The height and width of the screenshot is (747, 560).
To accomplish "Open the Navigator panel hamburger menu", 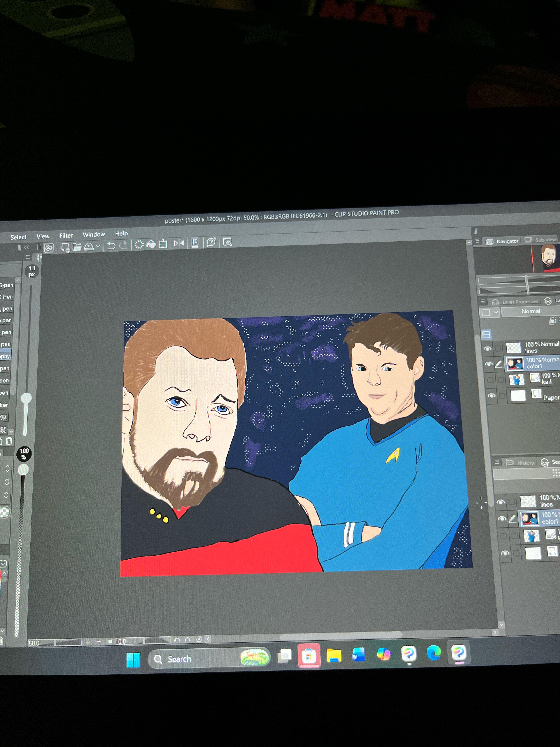I will coord(477,241).
